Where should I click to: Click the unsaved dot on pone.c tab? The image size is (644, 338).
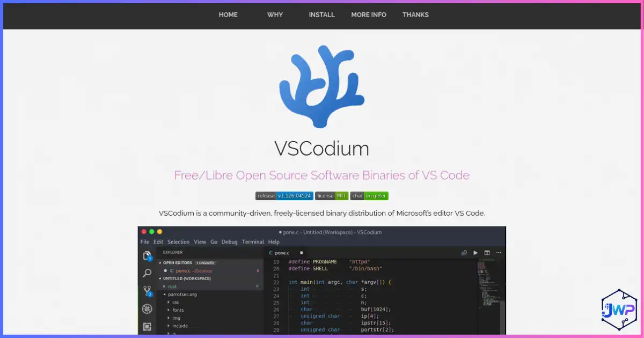click(301, 252)
